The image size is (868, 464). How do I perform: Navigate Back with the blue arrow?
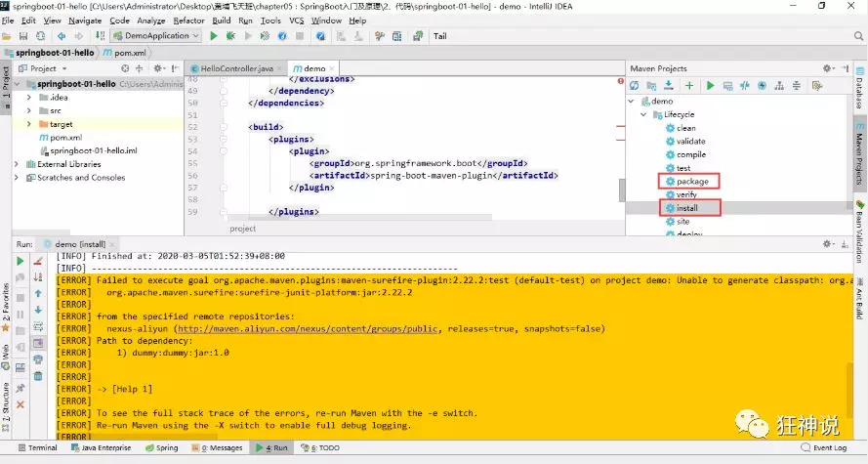[61, 36]
